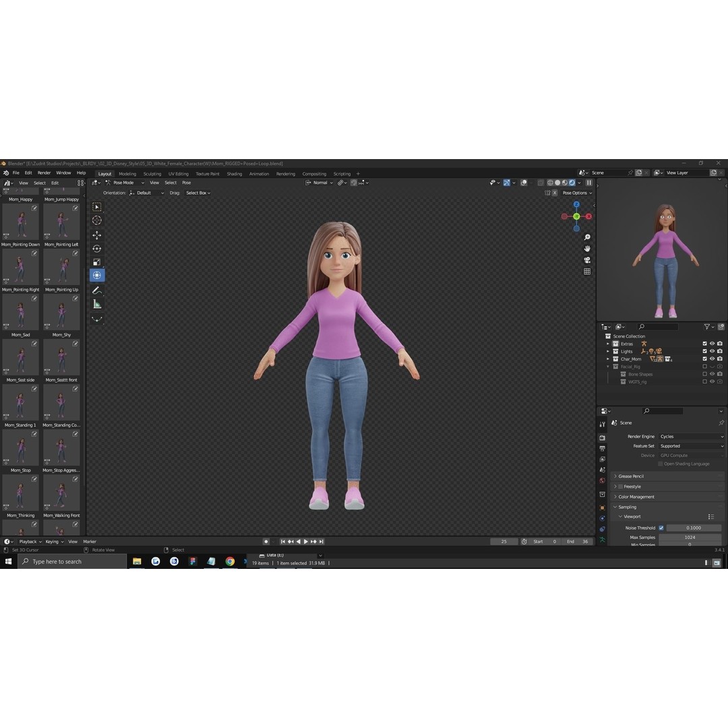Open the Output properties tab

[602, 448]
